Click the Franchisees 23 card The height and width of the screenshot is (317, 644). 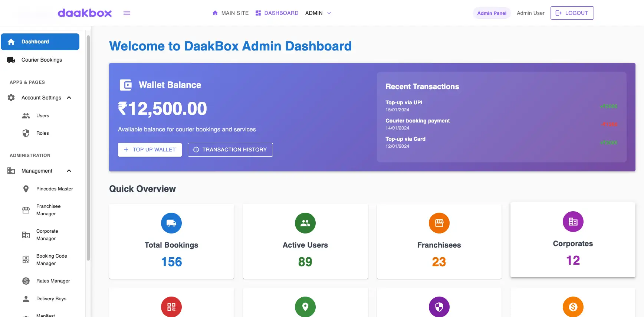(x=439, y=241)
